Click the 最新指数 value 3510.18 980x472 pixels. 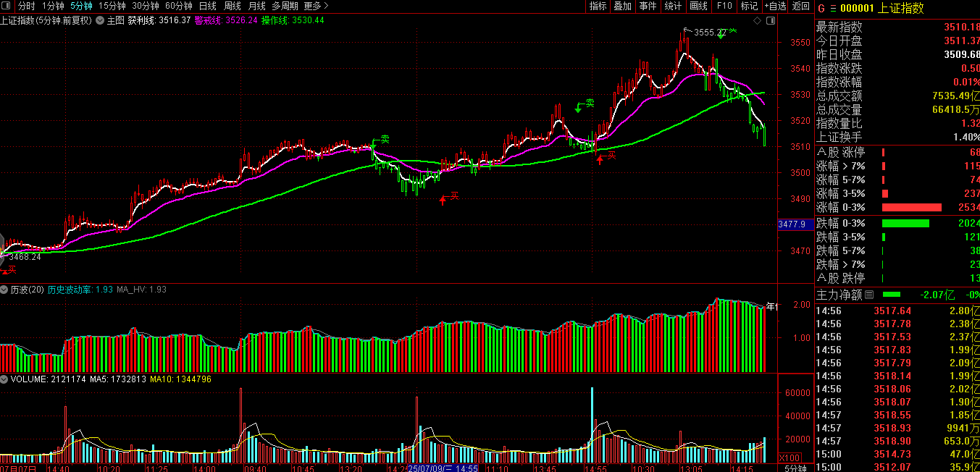coord(961,27)
